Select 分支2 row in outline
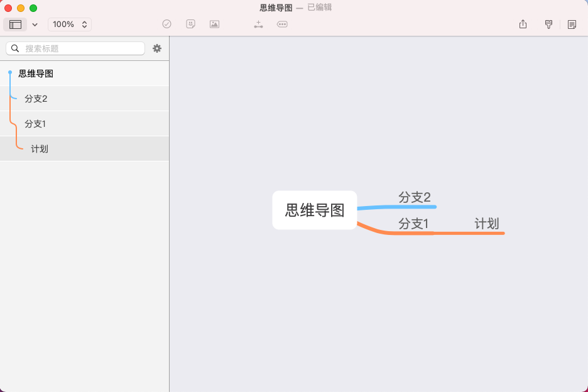 (x=84, y=99)
